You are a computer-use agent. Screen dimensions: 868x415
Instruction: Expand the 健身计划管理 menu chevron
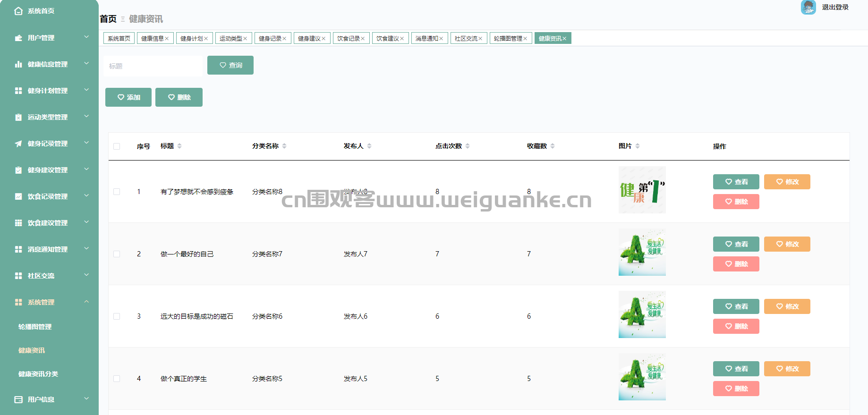pyautogui.click(x=86, y=90)
